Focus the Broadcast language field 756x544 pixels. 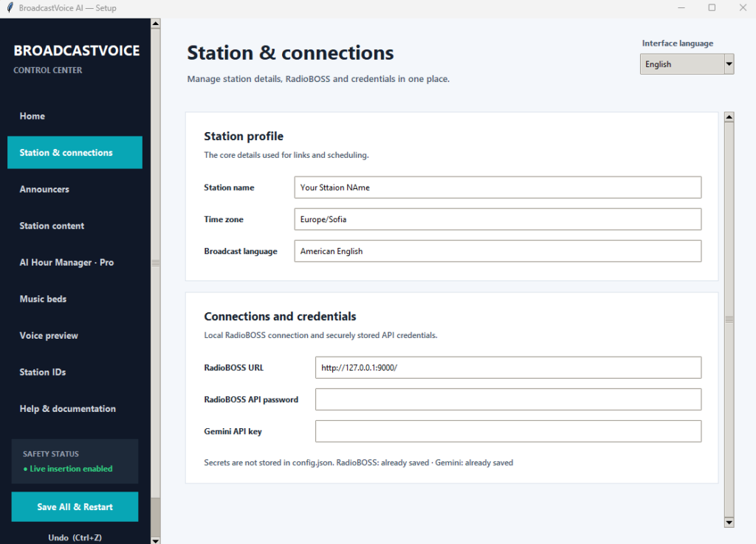[x=498, y=251]
